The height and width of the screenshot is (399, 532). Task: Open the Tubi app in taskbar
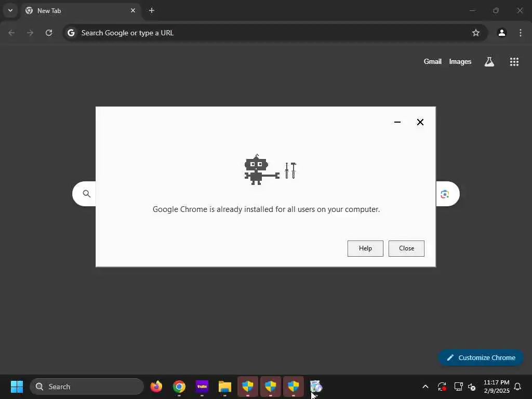point(202,387)
